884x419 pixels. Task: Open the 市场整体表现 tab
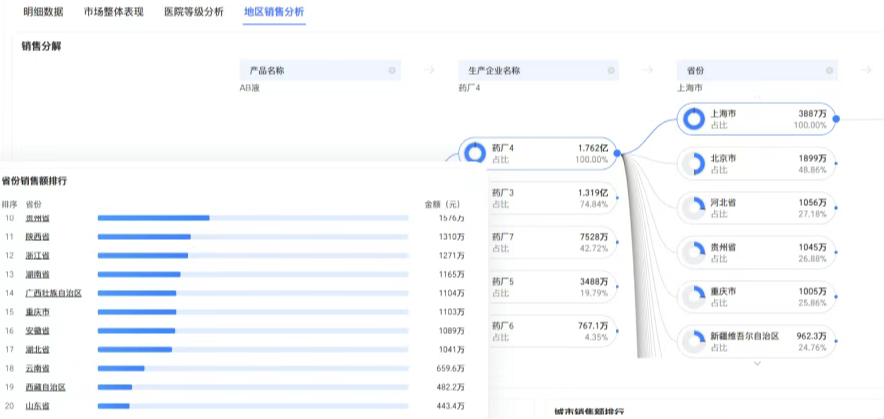(113, 12)
